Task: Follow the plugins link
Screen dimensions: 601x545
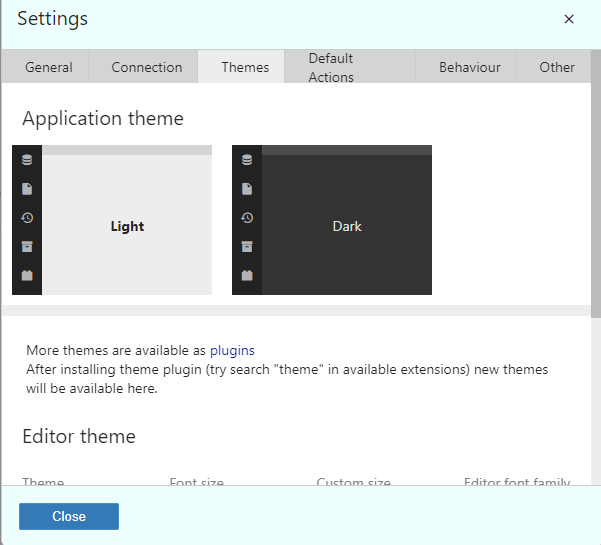Action: [x=232, y=350]
